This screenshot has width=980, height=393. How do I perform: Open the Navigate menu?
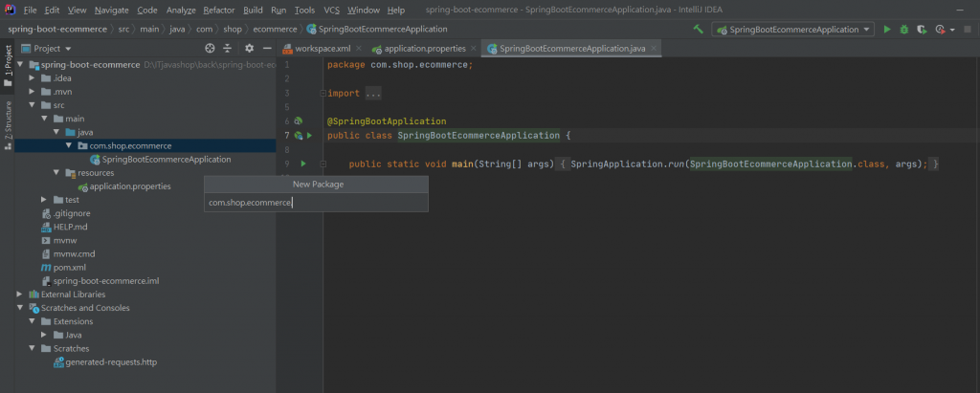[x=112, y=10]
